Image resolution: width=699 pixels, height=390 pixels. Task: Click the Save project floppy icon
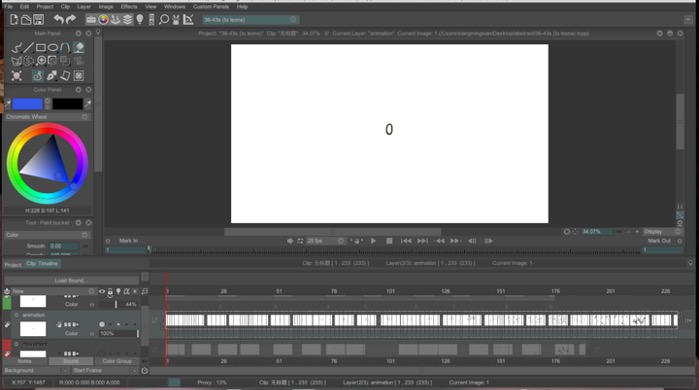click(x=39, y=19)
